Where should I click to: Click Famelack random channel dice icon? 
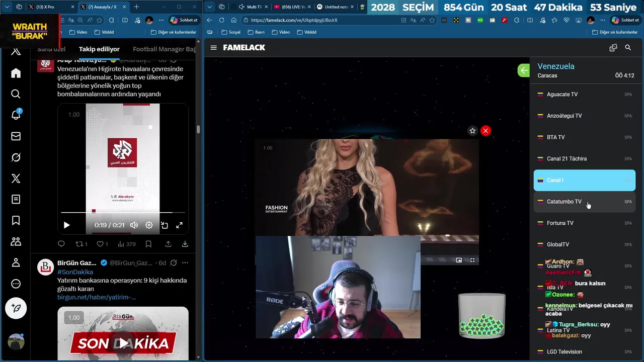coord(613,47)
